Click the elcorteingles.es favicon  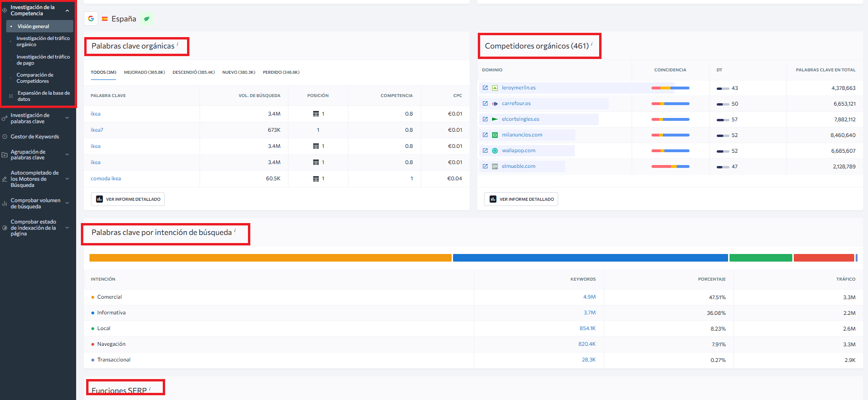tap(495, 119)
